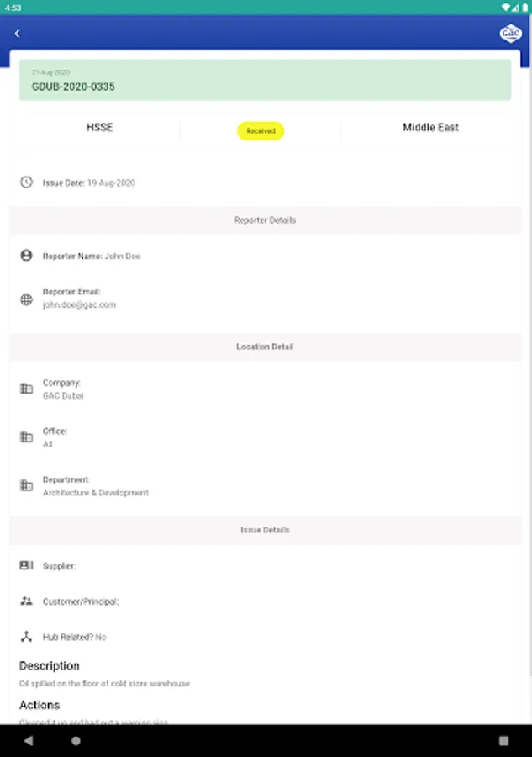Click the GAC logo icon

[x=510, y=34]
